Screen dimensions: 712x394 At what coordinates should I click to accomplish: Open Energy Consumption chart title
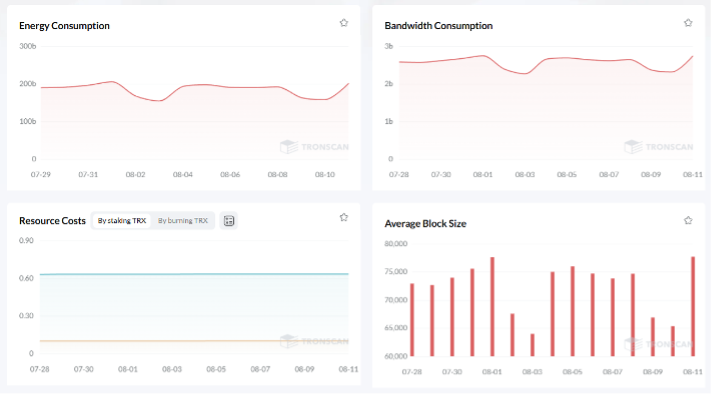pyautogui.click(x=64, y=26)
